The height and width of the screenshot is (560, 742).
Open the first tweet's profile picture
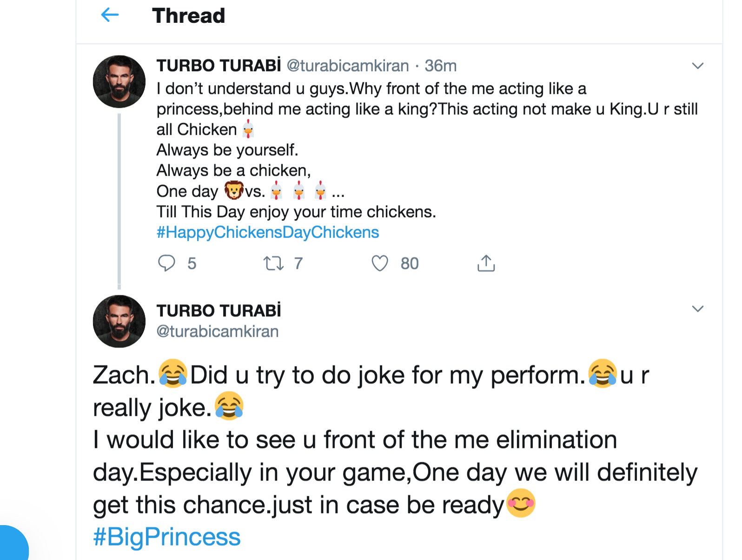pyautogui.click(x=119, y=82)
